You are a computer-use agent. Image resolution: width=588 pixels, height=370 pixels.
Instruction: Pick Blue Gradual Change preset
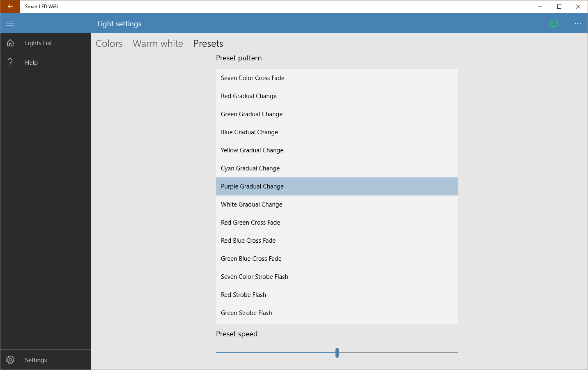337,132
